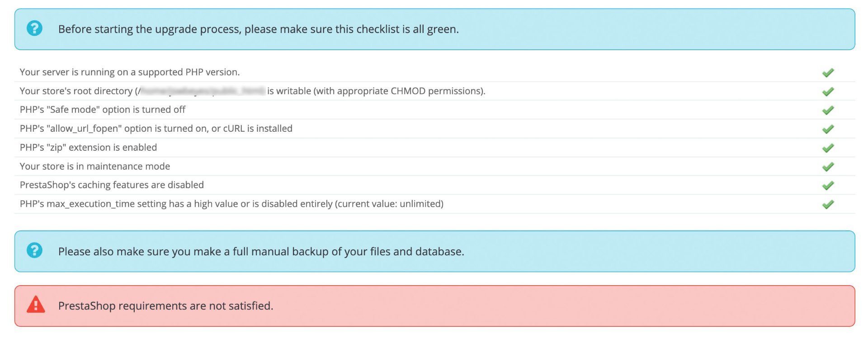This screenshot has height=344, width=868.
Task: Click green checkmark for zip extension enabled
Action: tap(828, 148)
